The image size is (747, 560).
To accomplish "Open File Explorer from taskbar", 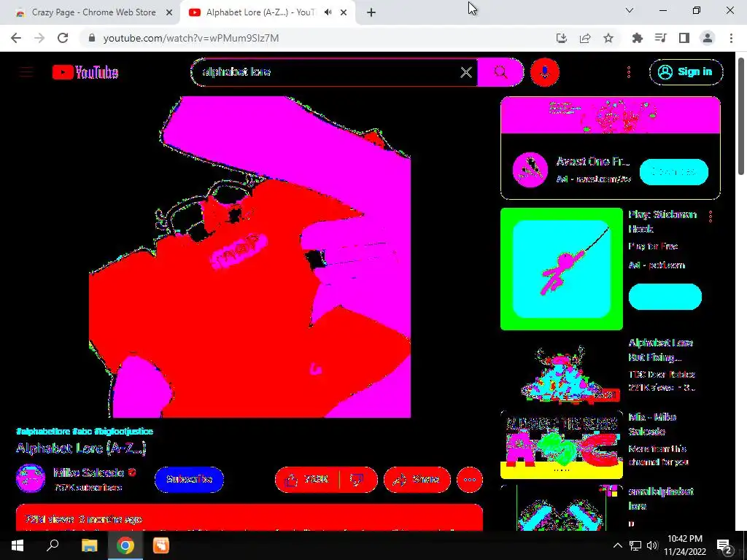I will [x=89, y=545].
